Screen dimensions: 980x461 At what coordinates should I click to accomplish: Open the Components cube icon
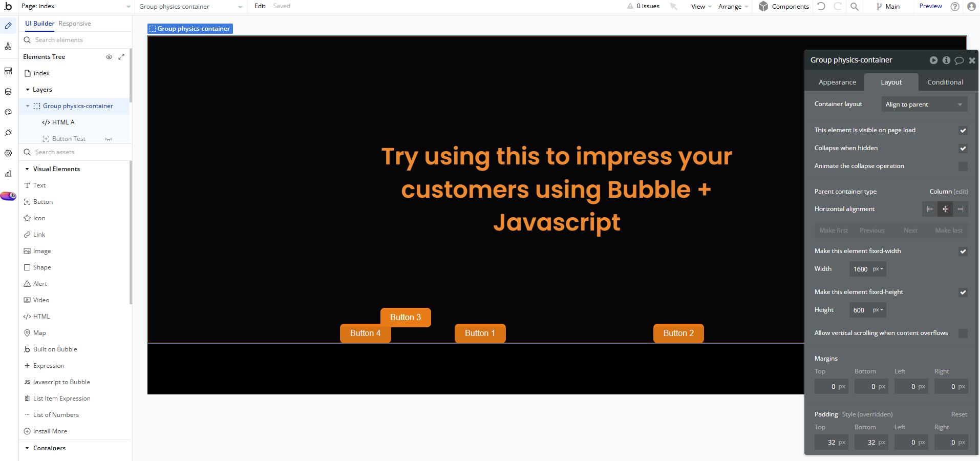pos(763,6)
